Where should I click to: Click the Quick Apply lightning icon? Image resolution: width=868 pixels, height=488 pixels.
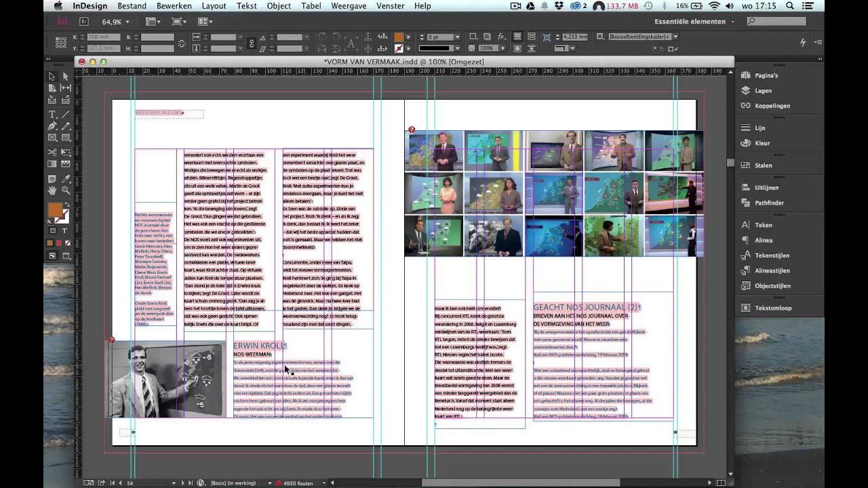click(803, 42)
